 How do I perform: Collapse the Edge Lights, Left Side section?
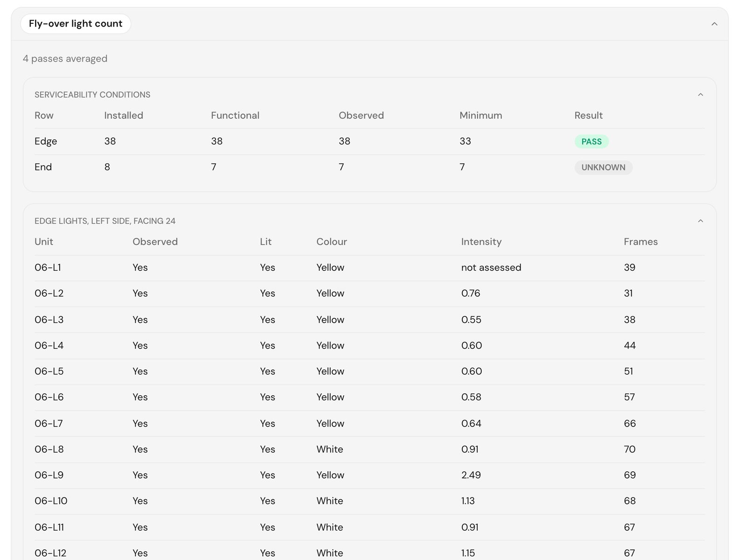point(700,221)
